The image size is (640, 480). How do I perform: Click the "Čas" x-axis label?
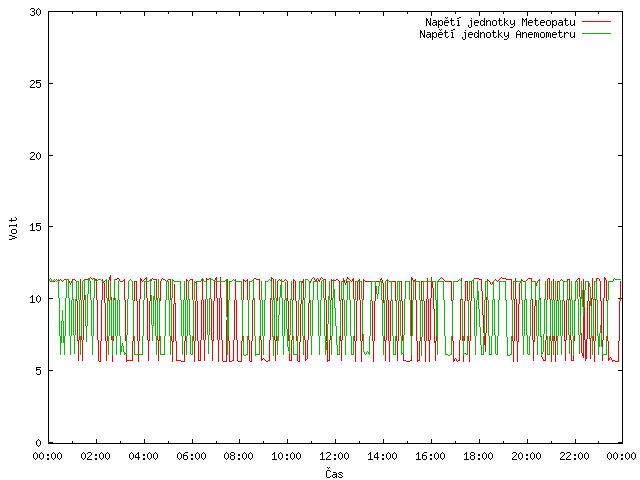pos(334,473)
